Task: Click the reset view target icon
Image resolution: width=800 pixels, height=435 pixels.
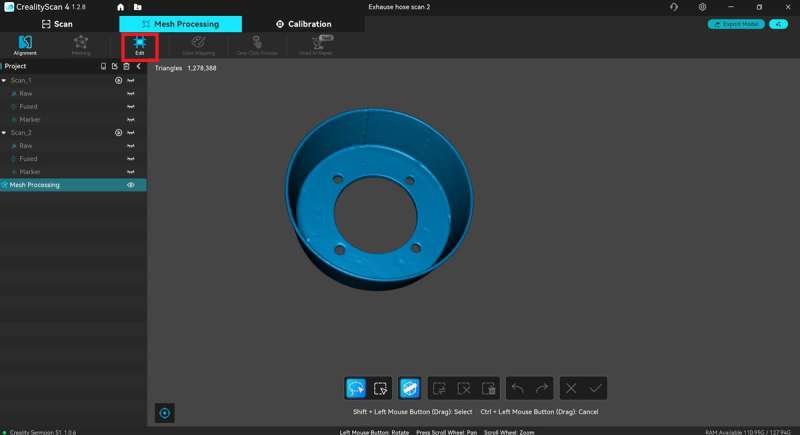Action: coord(166,413)
